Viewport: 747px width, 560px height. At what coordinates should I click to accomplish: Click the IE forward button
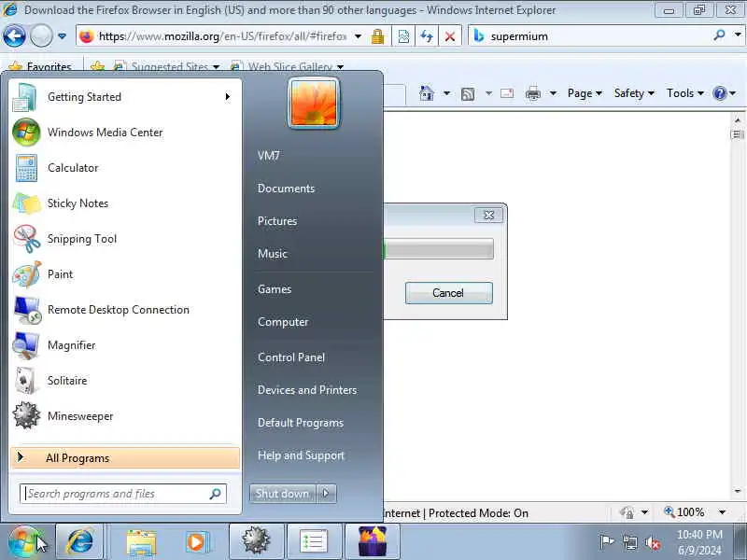point(41,36)
